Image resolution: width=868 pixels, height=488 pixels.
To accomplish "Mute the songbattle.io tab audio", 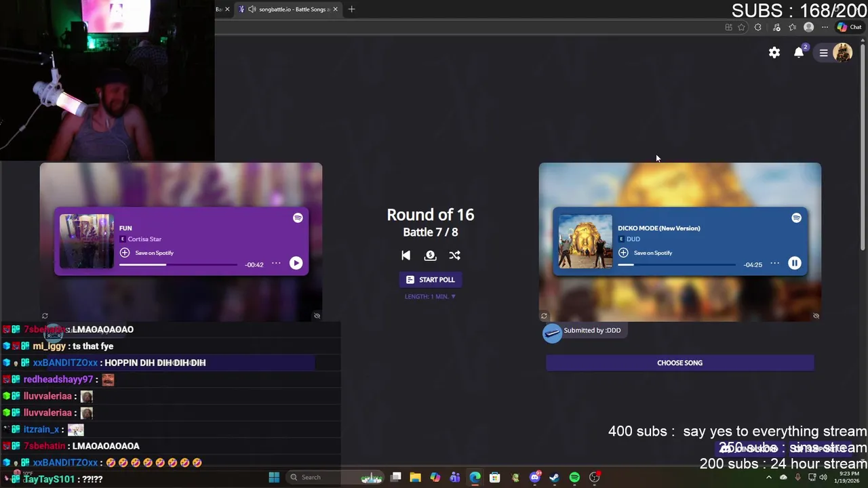I will tap(252, 9).
